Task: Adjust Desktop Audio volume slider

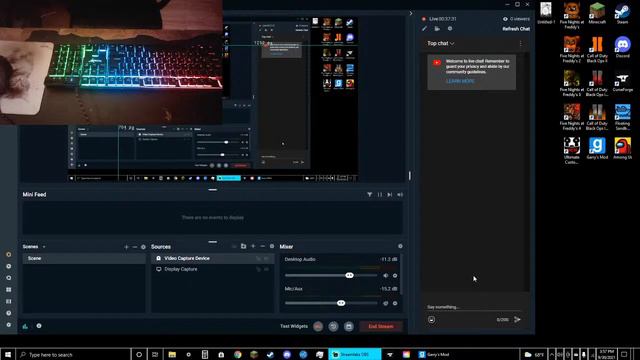Action: click(331, 276)
